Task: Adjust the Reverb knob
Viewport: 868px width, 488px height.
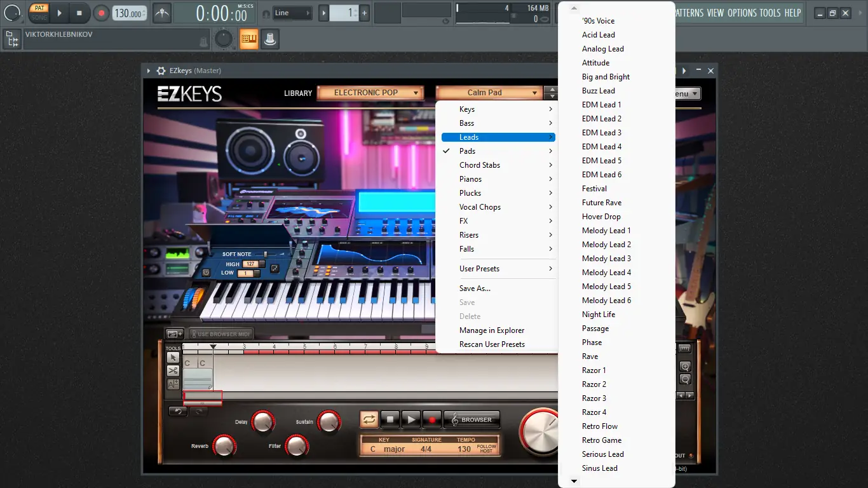Action: 224,446
